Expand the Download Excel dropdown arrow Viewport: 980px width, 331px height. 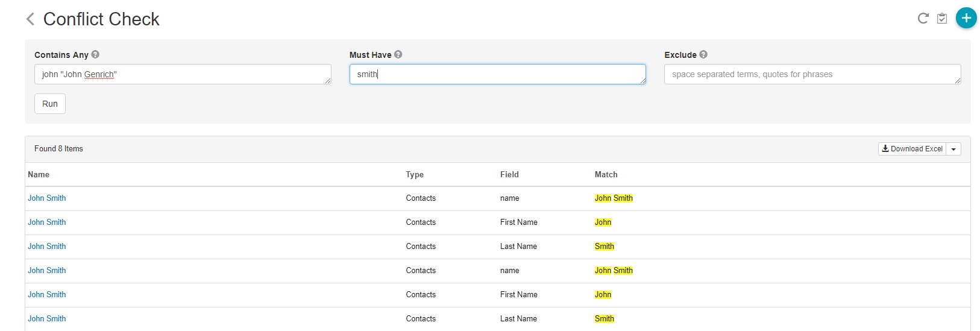pos(953,149)
